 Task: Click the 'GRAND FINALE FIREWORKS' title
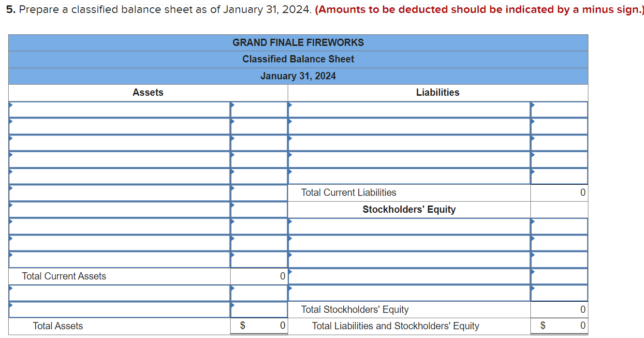click(298, 43)
